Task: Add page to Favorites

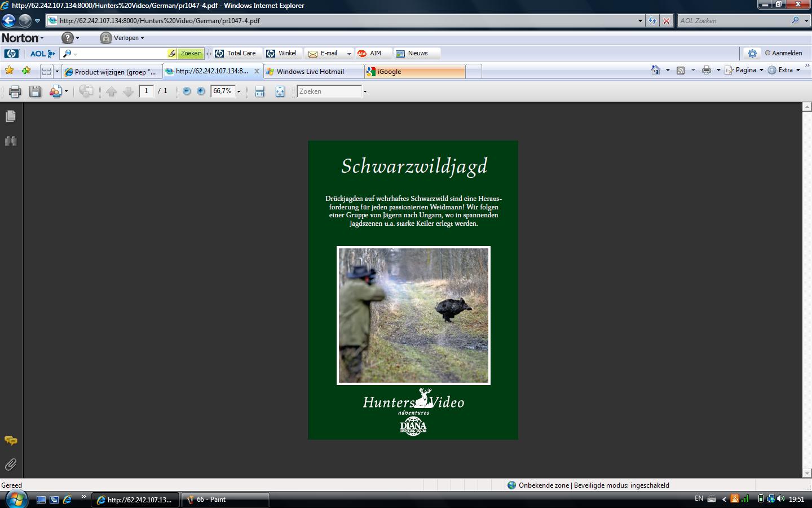Action: [26, 71]
